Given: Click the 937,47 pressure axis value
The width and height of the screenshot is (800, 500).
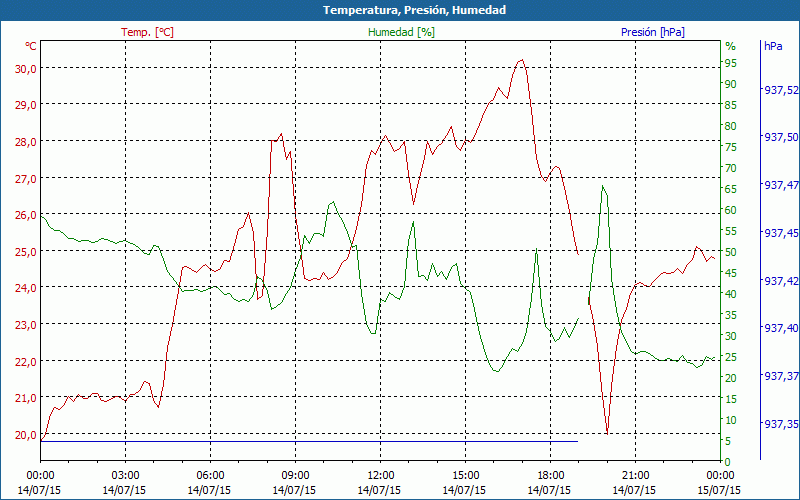Looking at the screenshot, I should coord(781,185).
